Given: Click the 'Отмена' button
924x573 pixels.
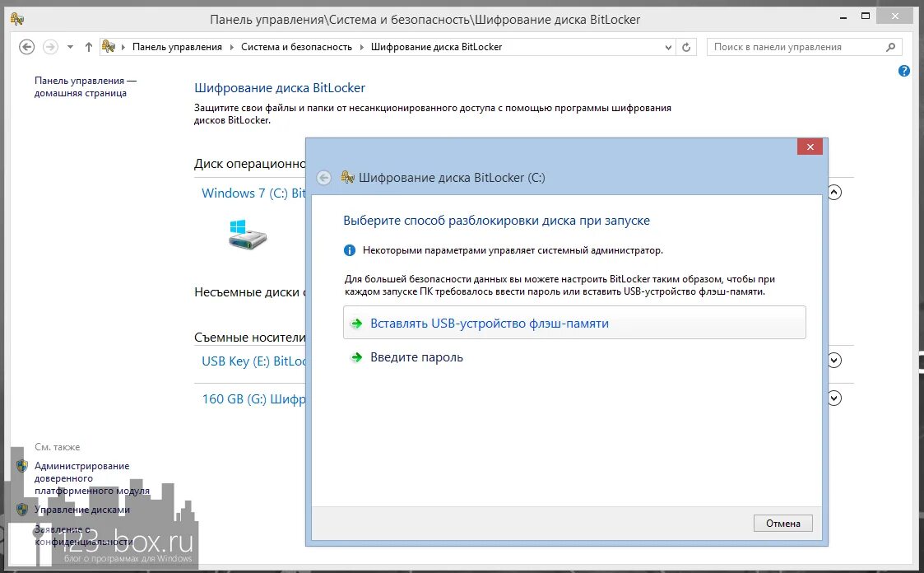Looking at the screenshot, I should pyautogui.click(x=782, y=523).
